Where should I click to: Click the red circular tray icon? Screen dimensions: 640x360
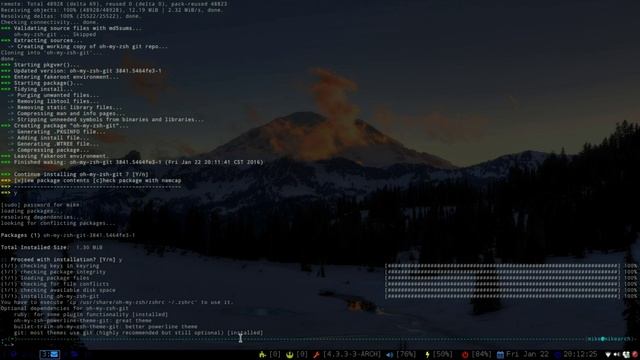click(635, 354)
